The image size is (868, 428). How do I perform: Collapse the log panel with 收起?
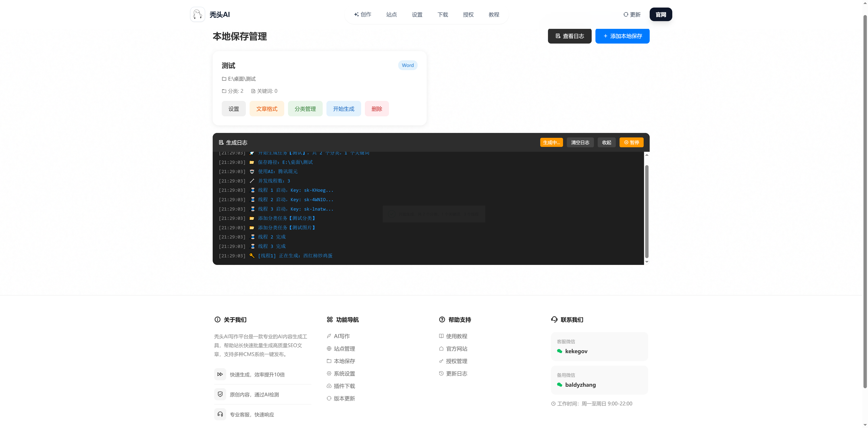(x=607, y=143)
